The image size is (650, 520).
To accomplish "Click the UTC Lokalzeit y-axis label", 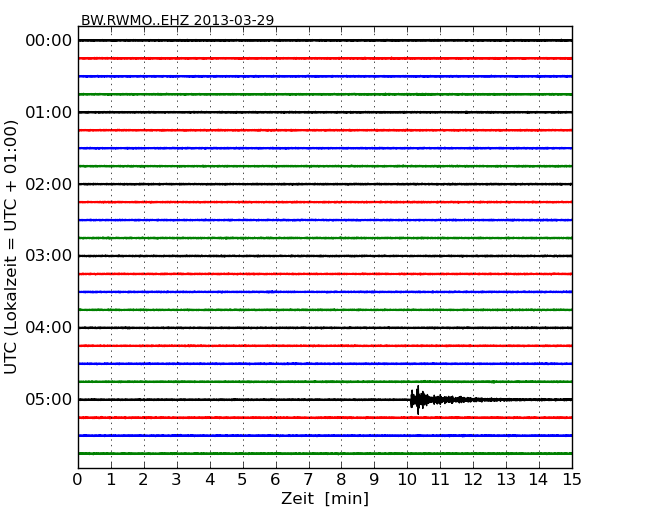I will (11, 247).
